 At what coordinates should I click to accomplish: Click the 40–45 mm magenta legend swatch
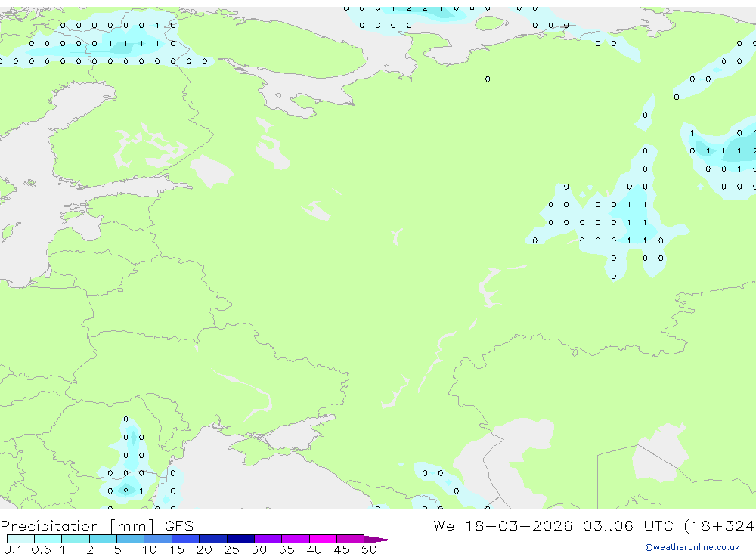(323, 539)
